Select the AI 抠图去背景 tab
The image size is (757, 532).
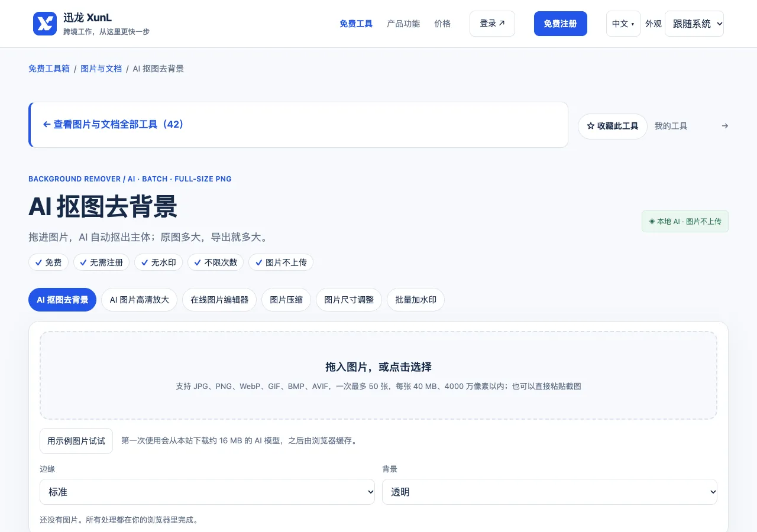pyautogui.click(x=63, y=300)
